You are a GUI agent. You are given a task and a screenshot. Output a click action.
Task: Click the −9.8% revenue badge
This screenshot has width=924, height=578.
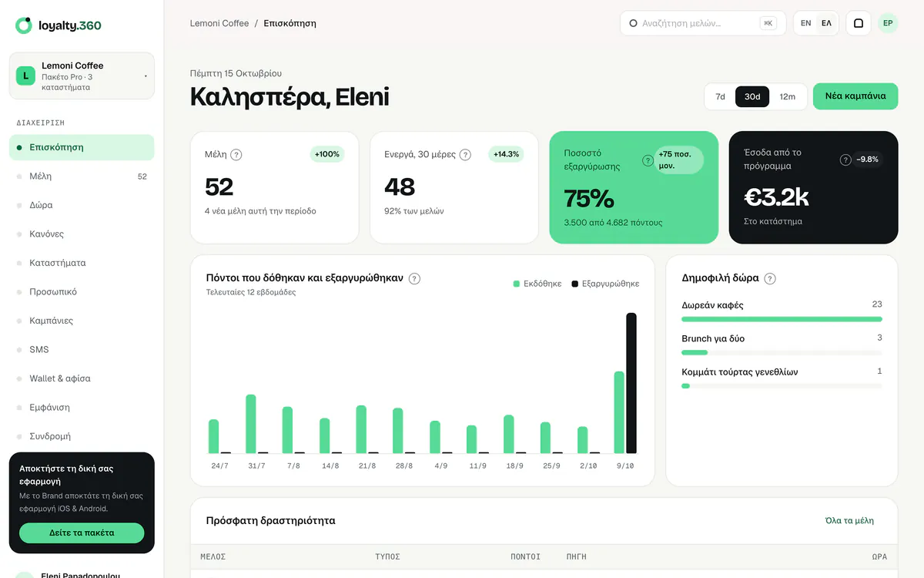[867, 160]
